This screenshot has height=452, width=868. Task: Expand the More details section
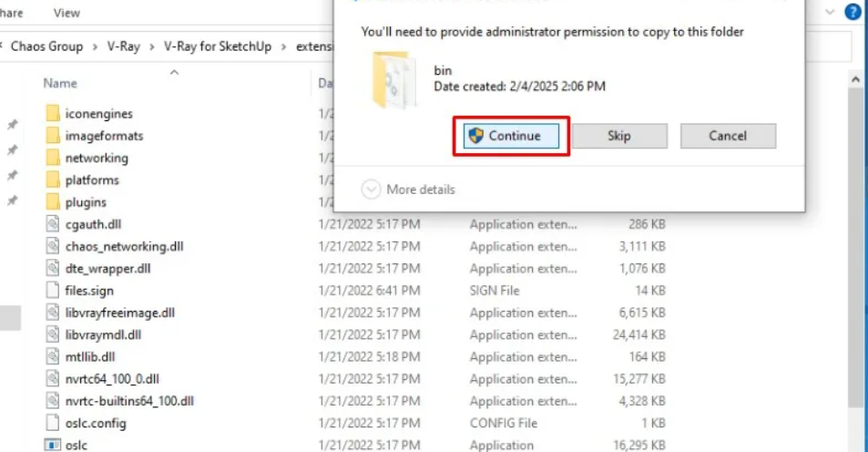point(371,190)
